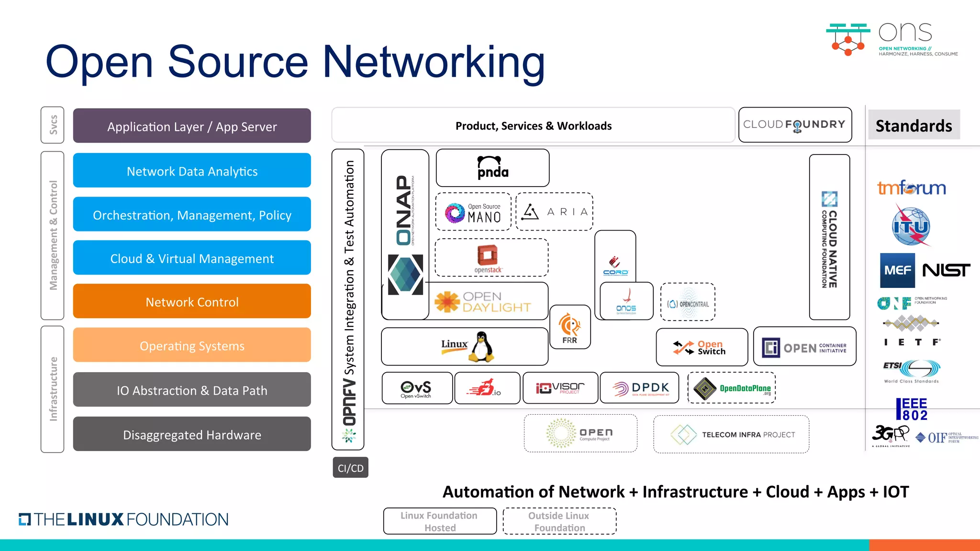This screenshot has height=551, width=980.
Task: Select the OpenStack red logo
Action: coord(488,256)
